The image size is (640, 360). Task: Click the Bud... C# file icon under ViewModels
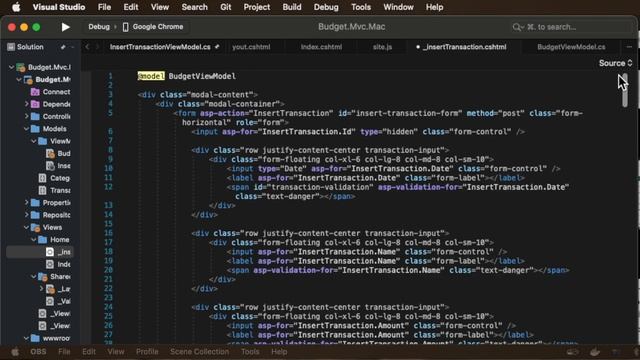50,153
